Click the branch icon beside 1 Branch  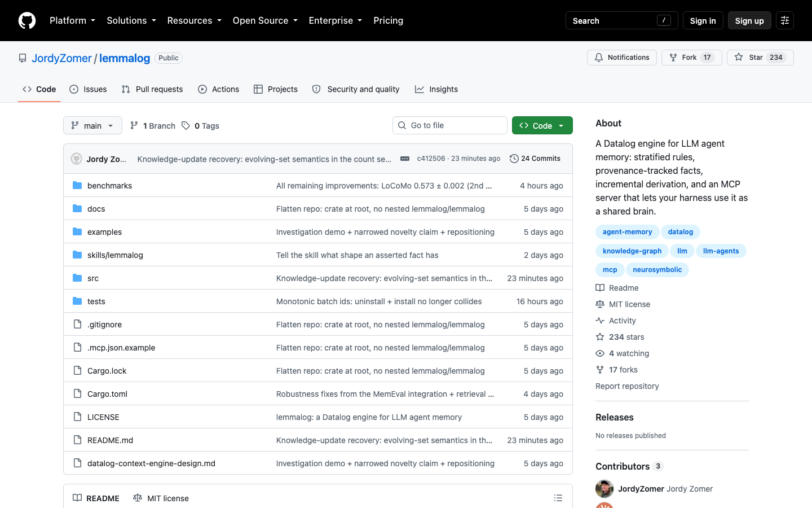(x=134, y=125)
